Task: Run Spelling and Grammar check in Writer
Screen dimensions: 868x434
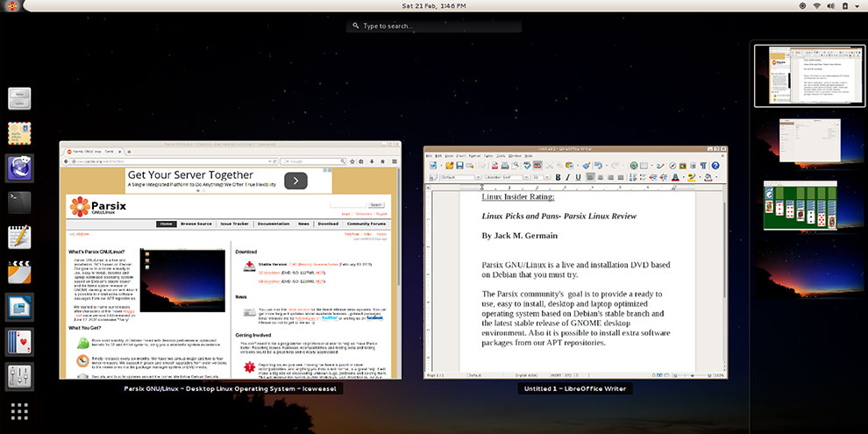Action: [528, 166]
